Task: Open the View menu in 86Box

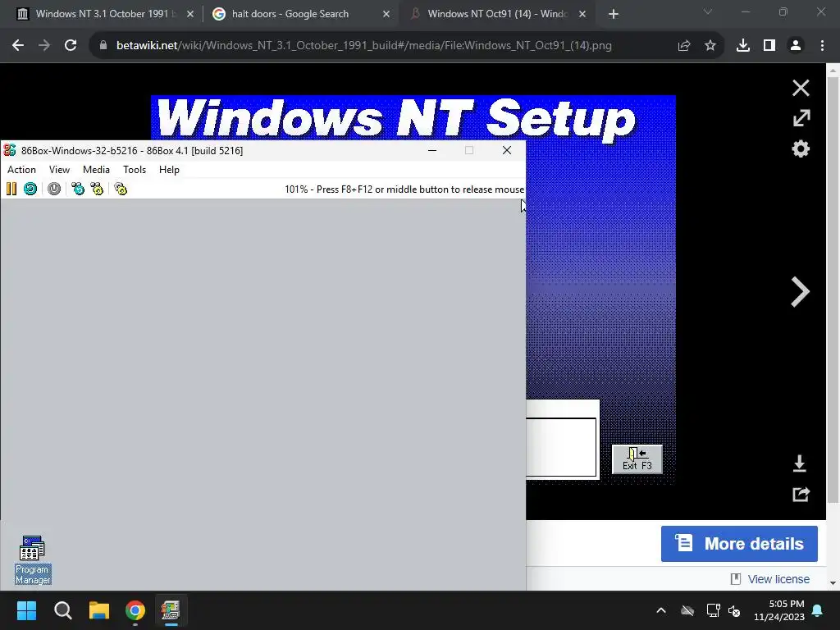Action: point(59,170)
